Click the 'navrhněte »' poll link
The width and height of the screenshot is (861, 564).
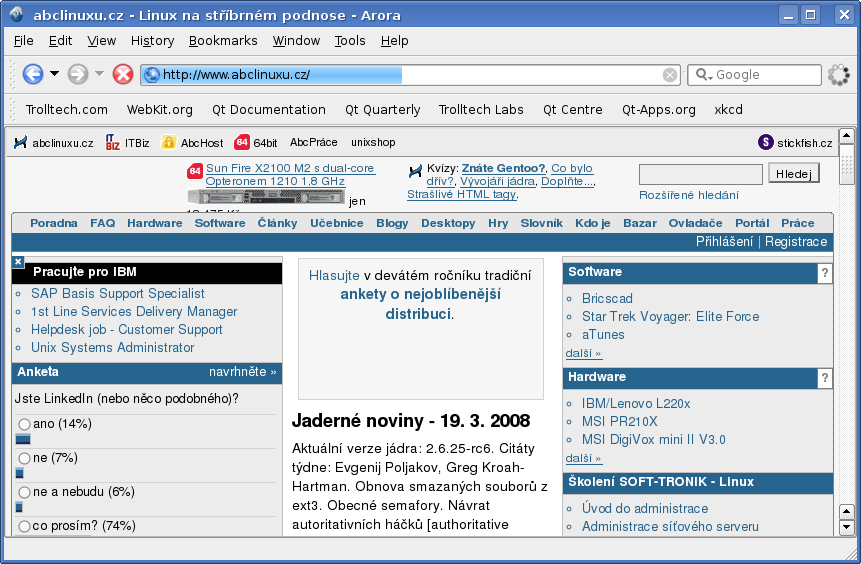point(242,372)
